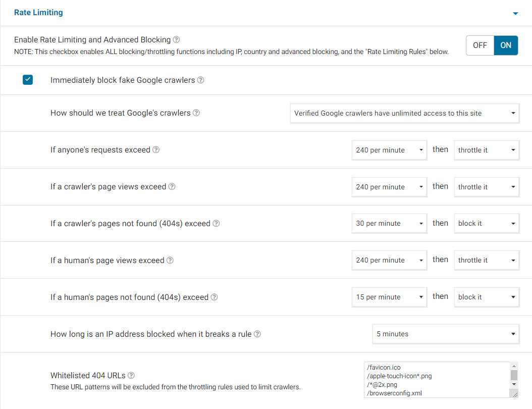The image size is (532, 409).
Task: Click the Rate Limiting section heading
Action: click(x=38, y=13)
